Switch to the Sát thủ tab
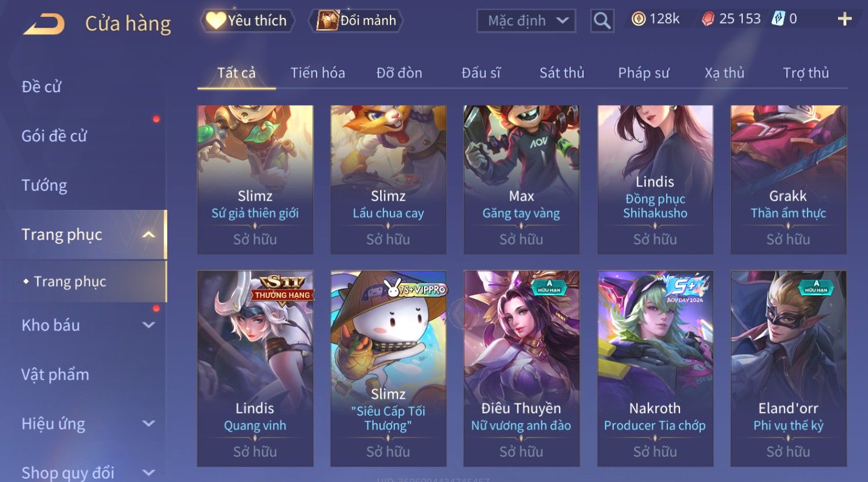 562,73
